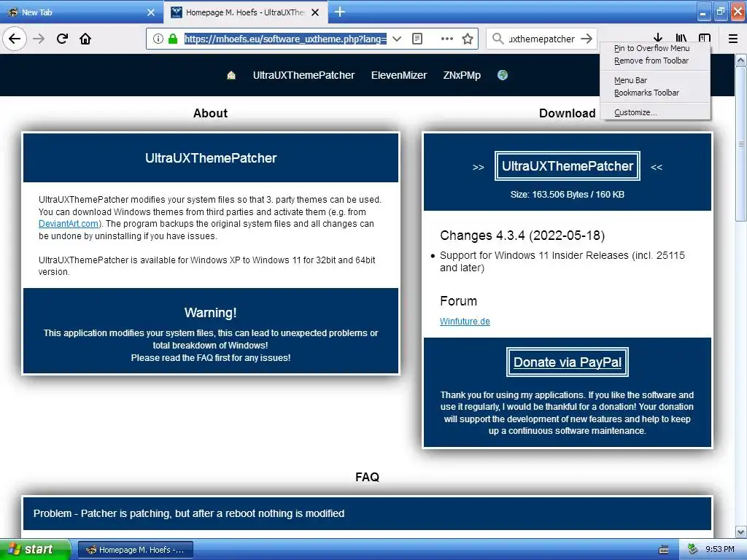Close the Homepage M. Hoefs tab

tap(315, 12)
